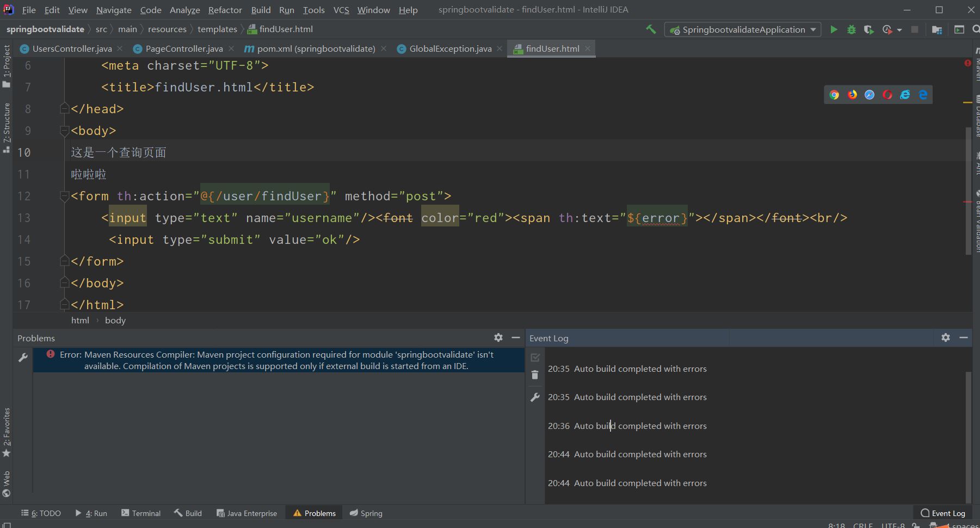The height and width of the screenshot is (528, 980).
Task: Open the run configuration dropdown SpringbootvalidateApplication
Action: 743,29
